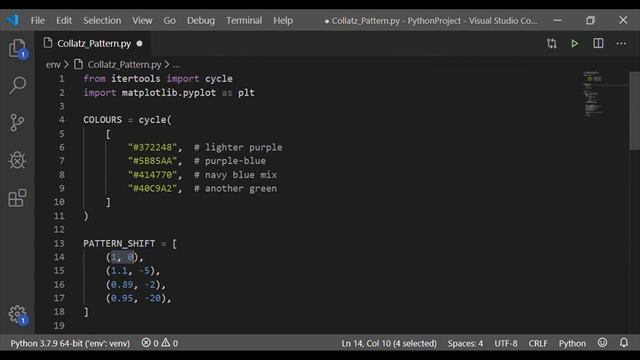Click the PATTERN_SHIFT variable name
The width and height of the screenshot is (640, 360).
pos(119,243)
